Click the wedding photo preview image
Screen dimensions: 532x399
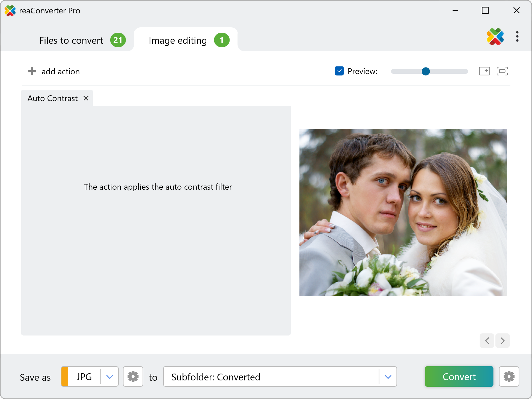(403, 212)
